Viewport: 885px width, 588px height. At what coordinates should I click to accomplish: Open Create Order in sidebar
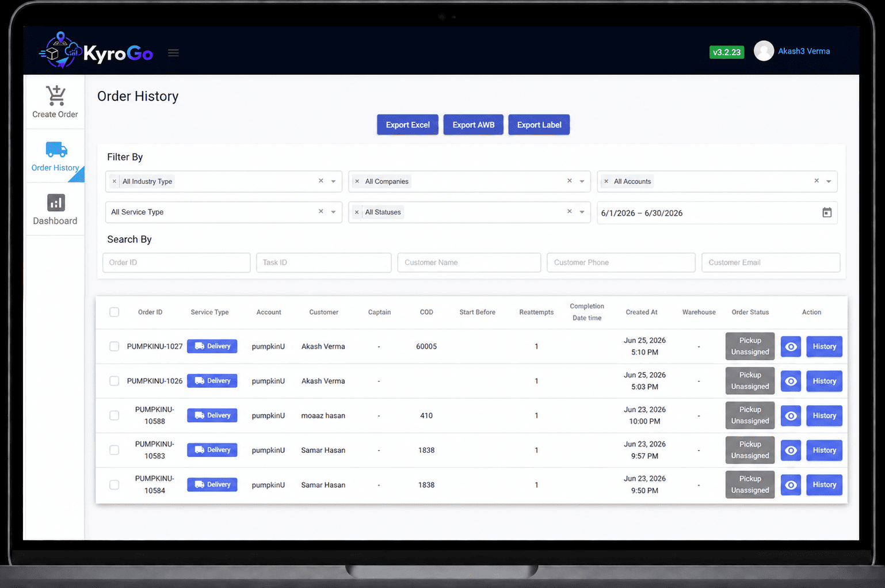tap(55, 102)
